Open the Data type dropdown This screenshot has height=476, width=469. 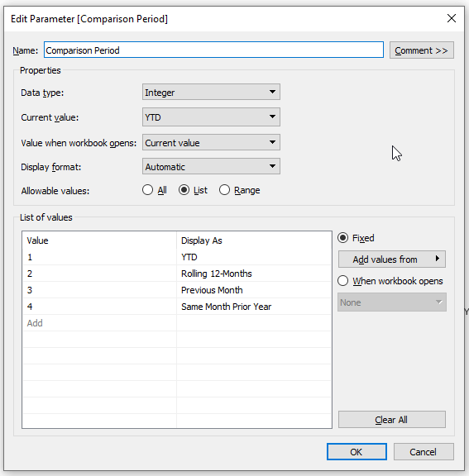211,92
